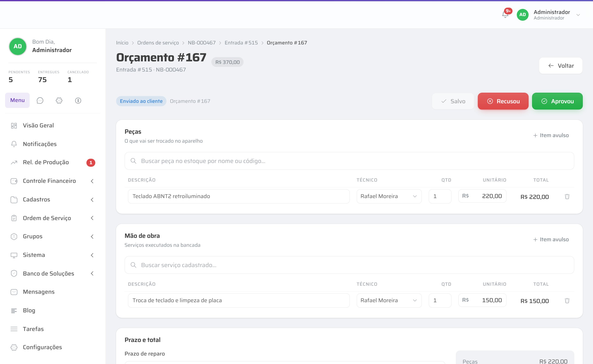The image size is (593, 364).
Task: Click the Grupos user icon
Action: click(14, 237)
